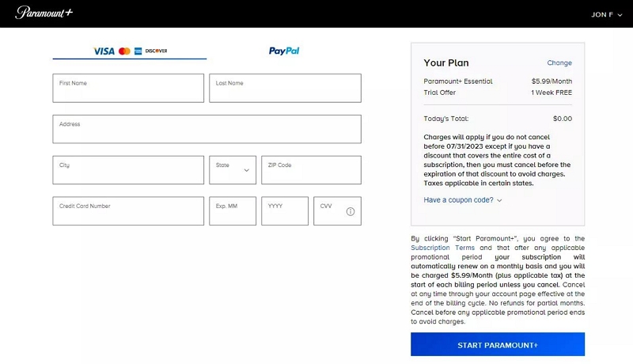Select the Address input field
Image resolution: width=633 pixels, height=364 pixels.
pyautogui.click(x=207, y=130)
